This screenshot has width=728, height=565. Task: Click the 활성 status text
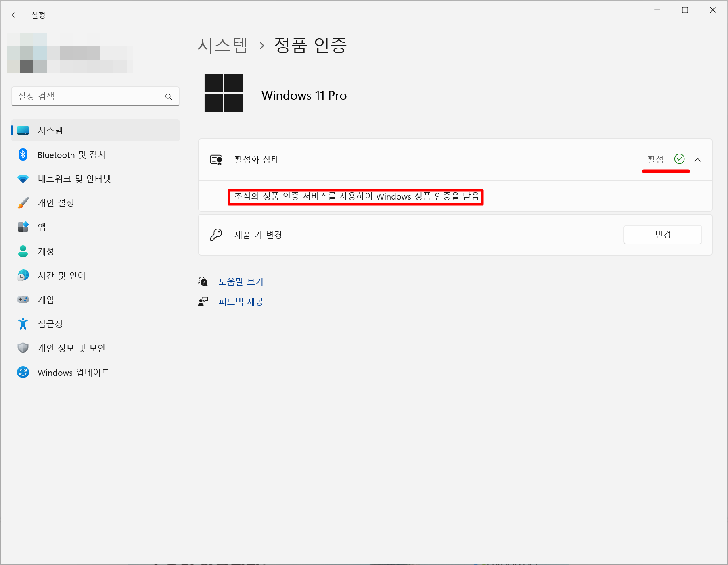tap(655, 159)
